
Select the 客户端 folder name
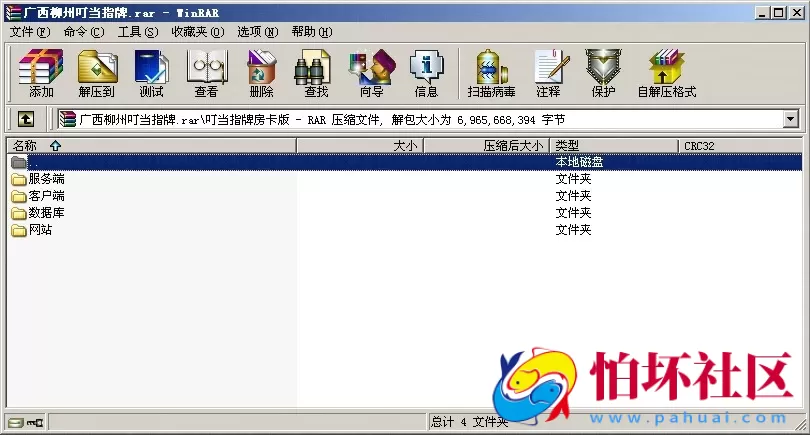(46, 196)
